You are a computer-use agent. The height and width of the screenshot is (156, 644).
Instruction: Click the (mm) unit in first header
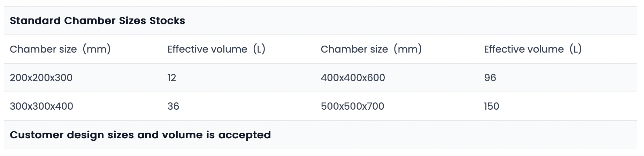[x=97, y=49]
